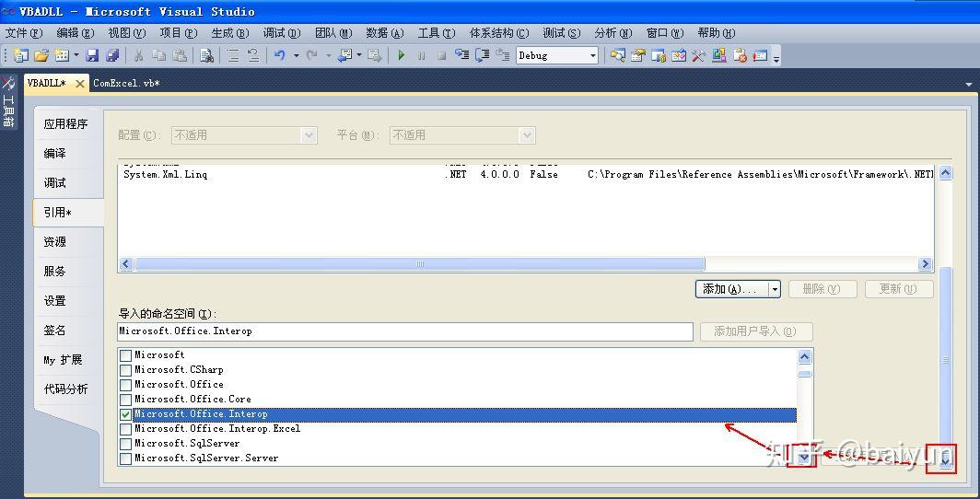Viewport: 980px width, 499px height.
Task: Click the namespace list scroll-up arrow
Action: [805, 356]
